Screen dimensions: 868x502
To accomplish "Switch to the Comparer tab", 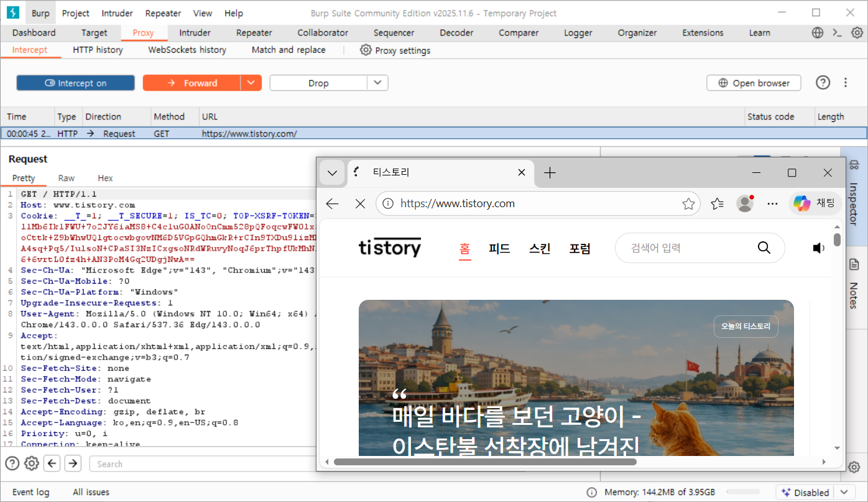I will click(519, 33).
